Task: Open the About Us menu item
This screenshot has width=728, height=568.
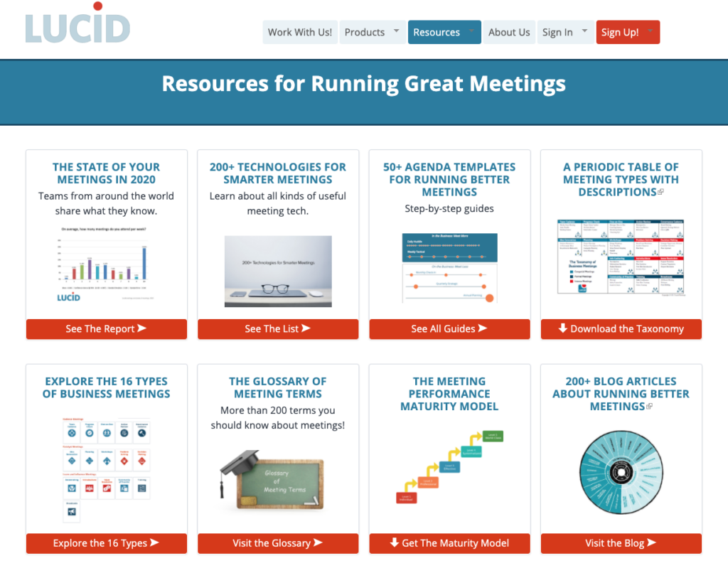Action: [509, 32]
